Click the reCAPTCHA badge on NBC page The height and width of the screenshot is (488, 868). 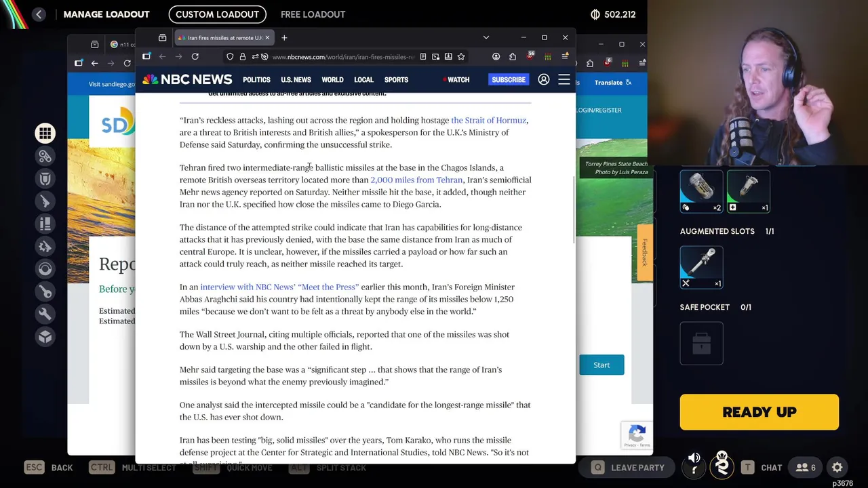point(636,434)
